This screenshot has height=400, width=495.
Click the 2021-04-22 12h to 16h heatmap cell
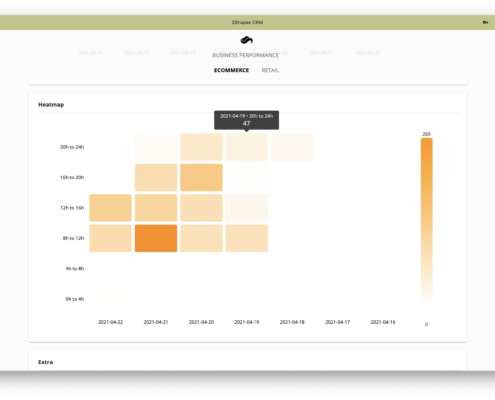[x=110, y=208]
